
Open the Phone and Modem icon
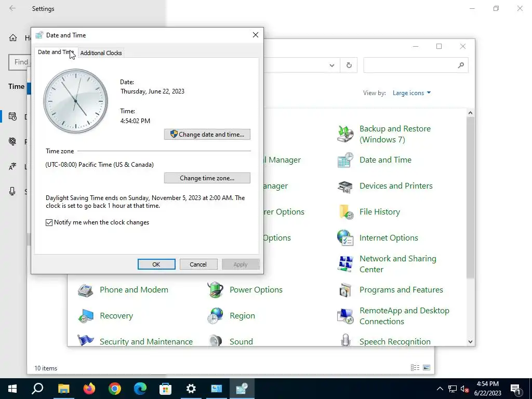pyautogui.click(x=86, y=290)
